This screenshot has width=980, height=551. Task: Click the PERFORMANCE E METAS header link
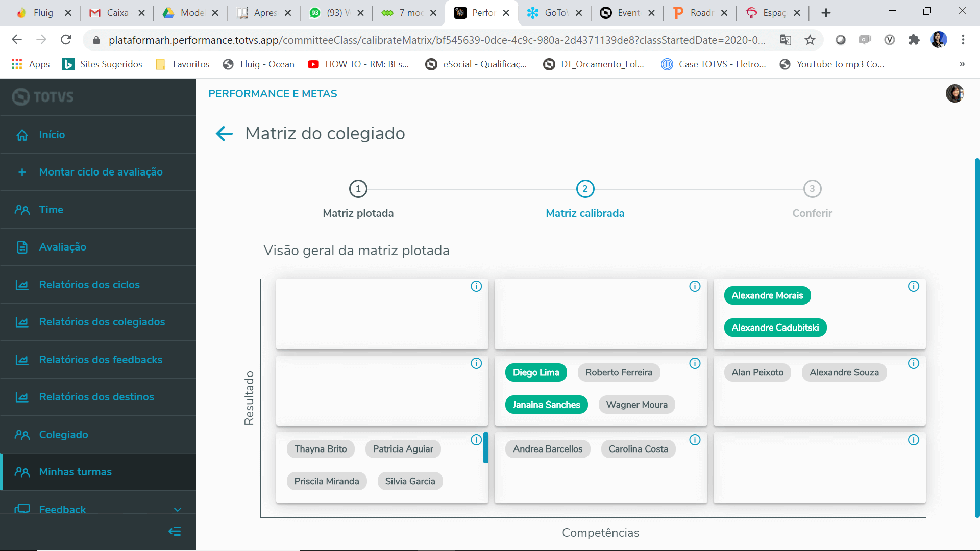click(x=273, y=94)
